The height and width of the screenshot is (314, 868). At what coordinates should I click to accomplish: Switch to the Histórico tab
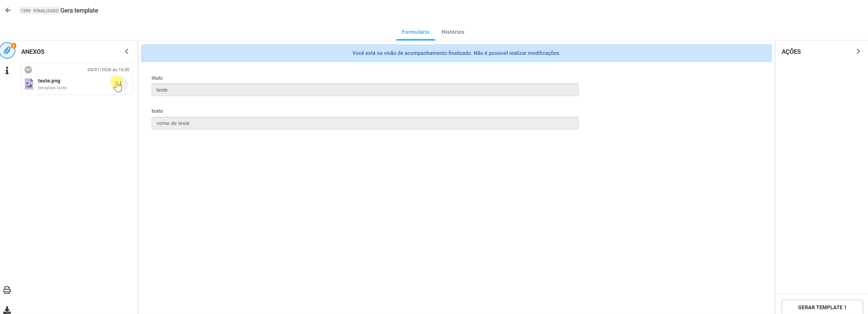(453, 32)
